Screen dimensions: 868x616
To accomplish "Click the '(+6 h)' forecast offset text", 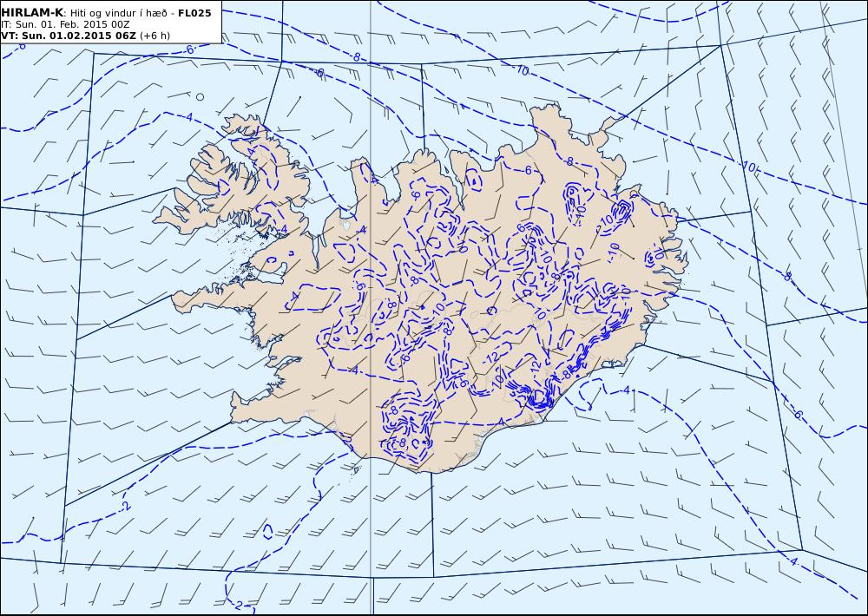I will tap(155, 36).
